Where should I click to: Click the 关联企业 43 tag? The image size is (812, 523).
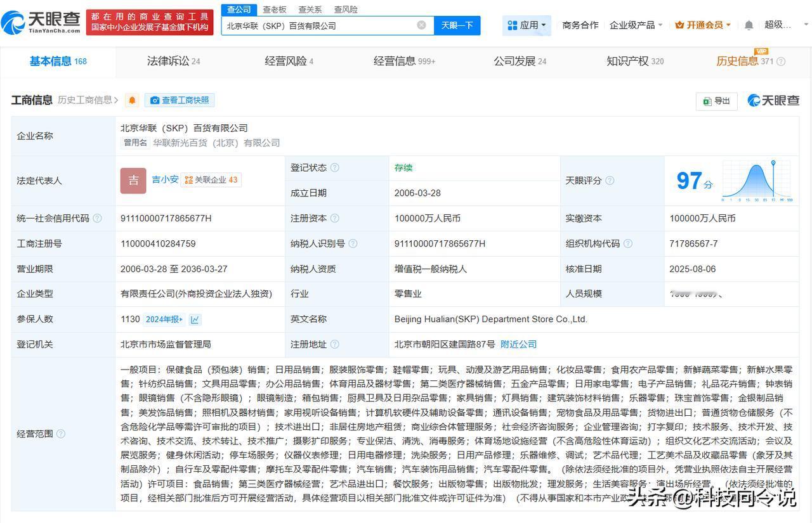pyautogui.click(x=211, y=180)
